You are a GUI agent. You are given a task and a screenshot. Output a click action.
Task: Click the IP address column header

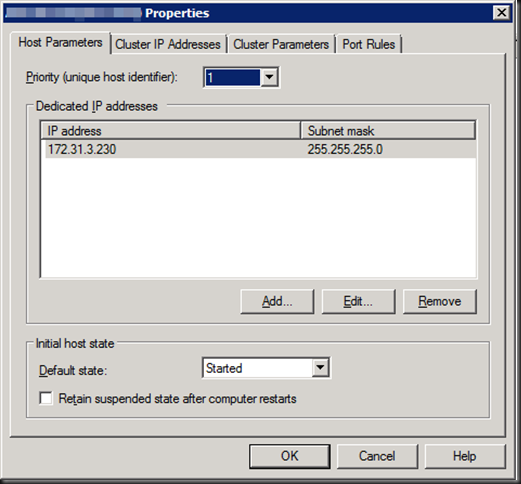(170, 131)
